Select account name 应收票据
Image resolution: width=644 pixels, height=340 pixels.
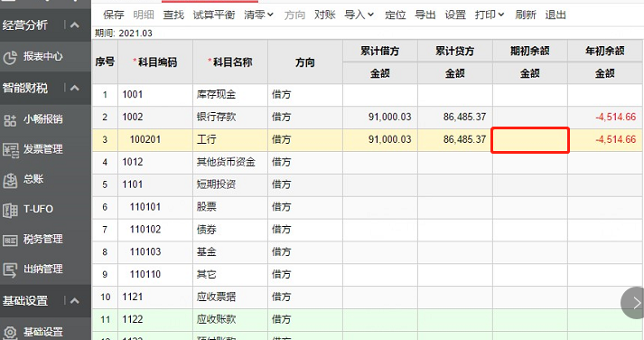pyautogui.click(x=216, y=297)
